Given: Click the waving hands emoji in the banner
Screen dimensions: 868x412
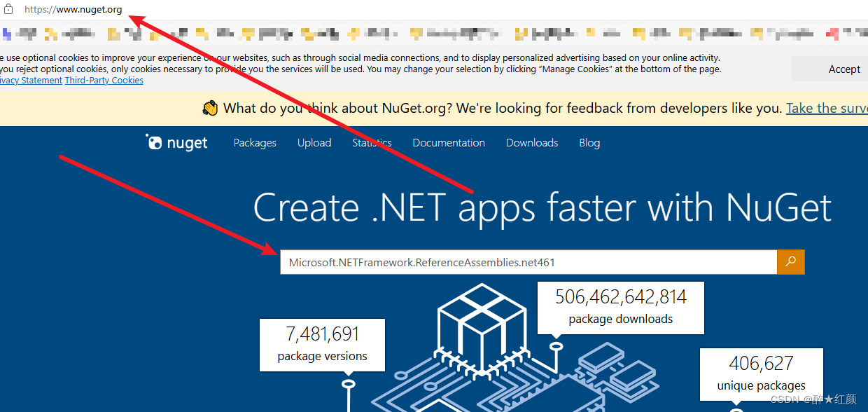Looking at the screenshot, I should click(x=210, y=107).
